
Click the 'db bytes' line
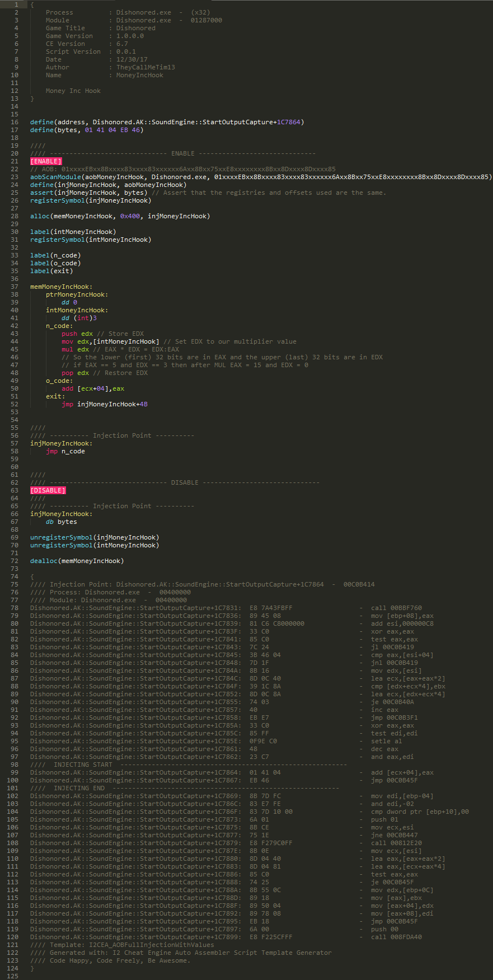(x=62, y=522)
